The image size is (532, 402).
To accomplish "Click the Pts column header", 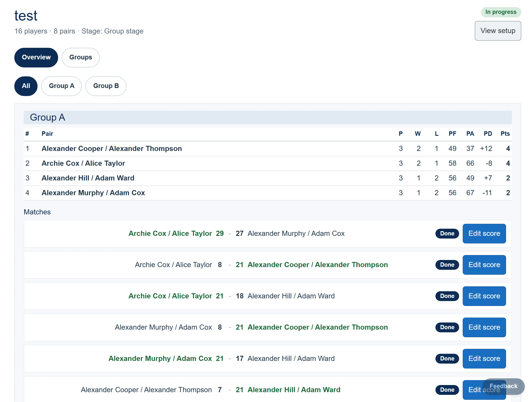I will [x=505, y=134].
